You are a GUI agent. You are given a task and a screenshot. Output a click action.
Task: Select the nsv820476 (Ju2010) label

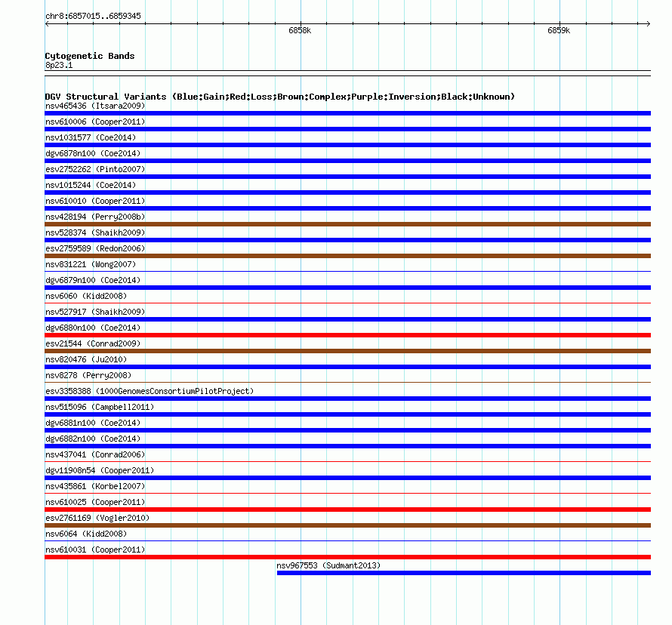click(86, 359)
